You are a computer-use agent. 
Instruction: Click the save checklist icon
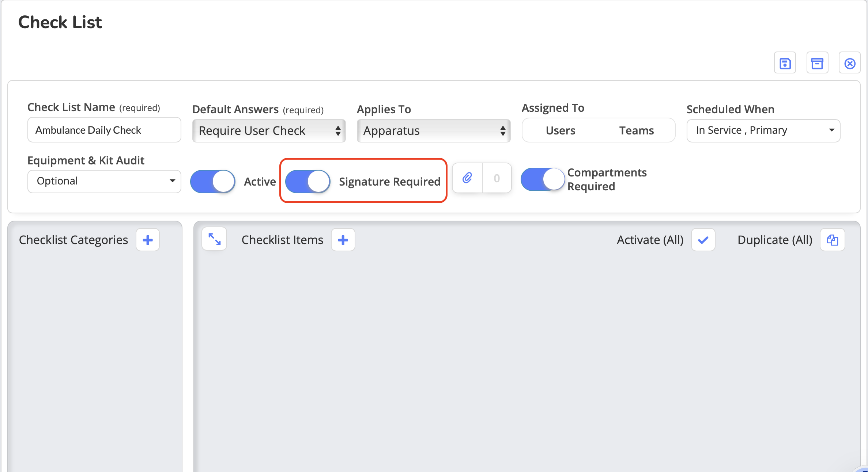coord(785,63)
